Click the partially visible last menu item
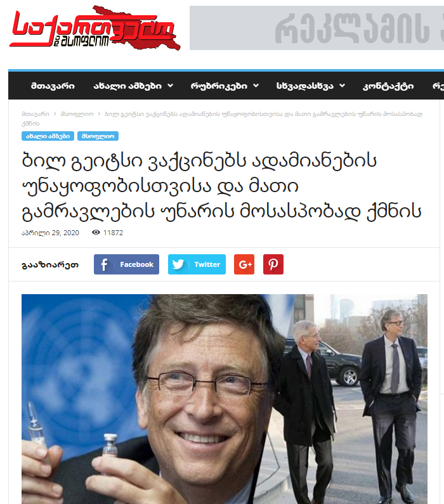The image size is (444, 504). pos(438,86)
